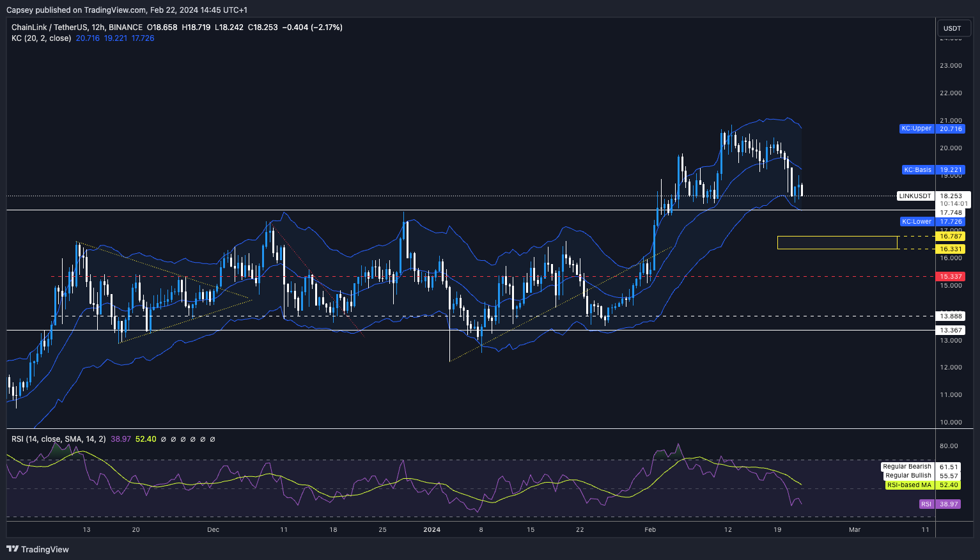Click the RSI-based MA yellow label
Screen dimensions: 980x560
pos(908,485)
